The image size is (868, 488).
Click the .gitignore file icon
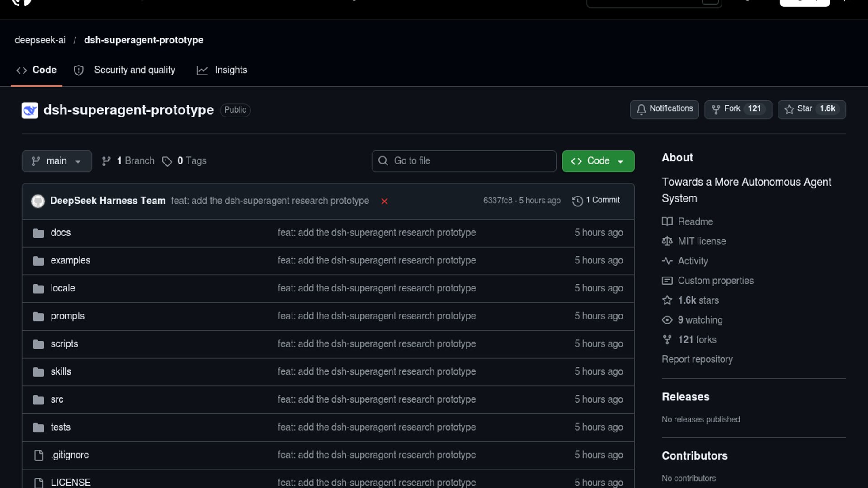39,455
